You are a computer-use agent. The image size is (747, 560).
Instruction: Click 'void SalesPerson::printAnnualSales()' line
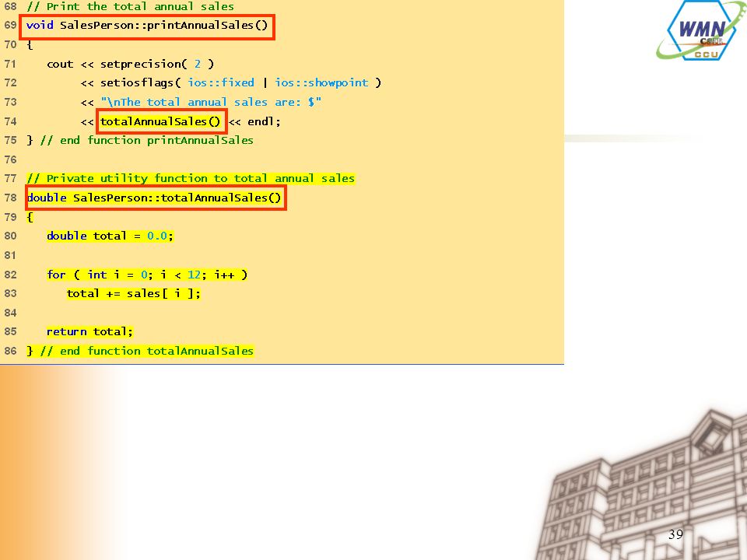tap(147, 26)
